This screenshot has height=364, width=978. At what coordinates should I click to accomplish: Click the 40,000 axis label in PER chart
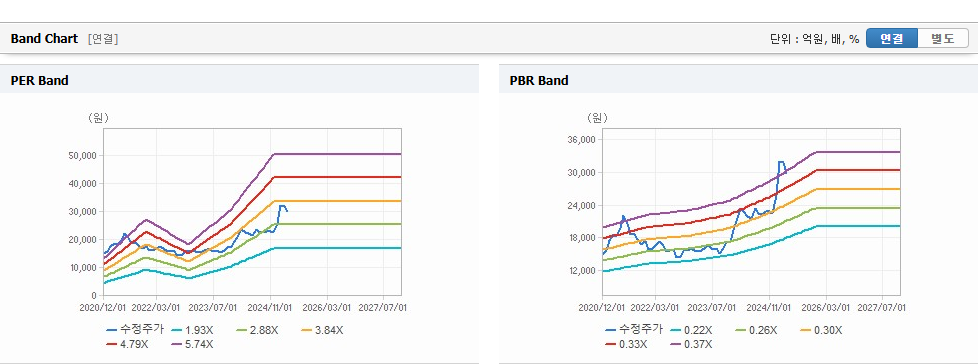[x=82, y=183]
